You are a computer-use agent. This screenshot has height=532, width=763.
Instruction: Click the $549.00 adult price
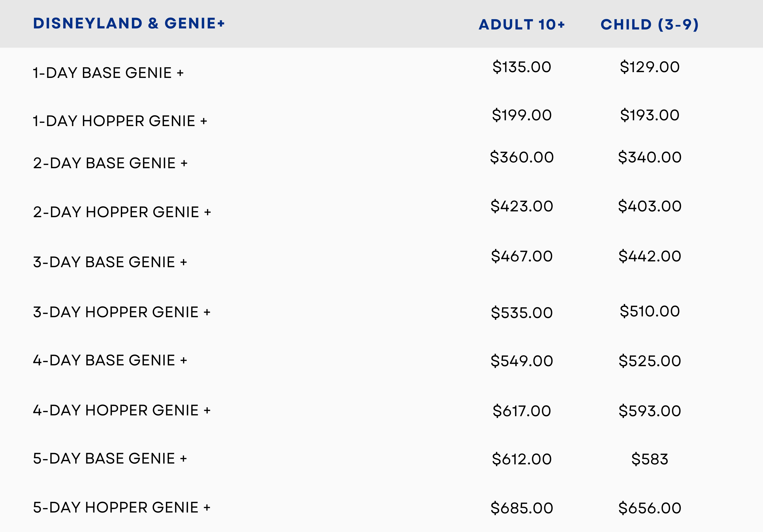click(x=522, y=361)
